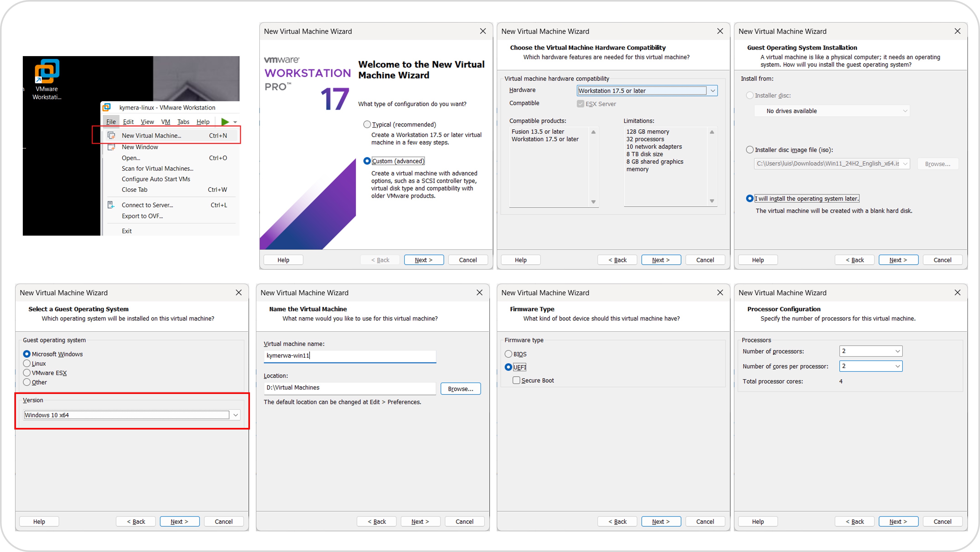The height and width of the screenshot is (552, 980).
Task: Open the Edit menu
Action: (128, 122)
